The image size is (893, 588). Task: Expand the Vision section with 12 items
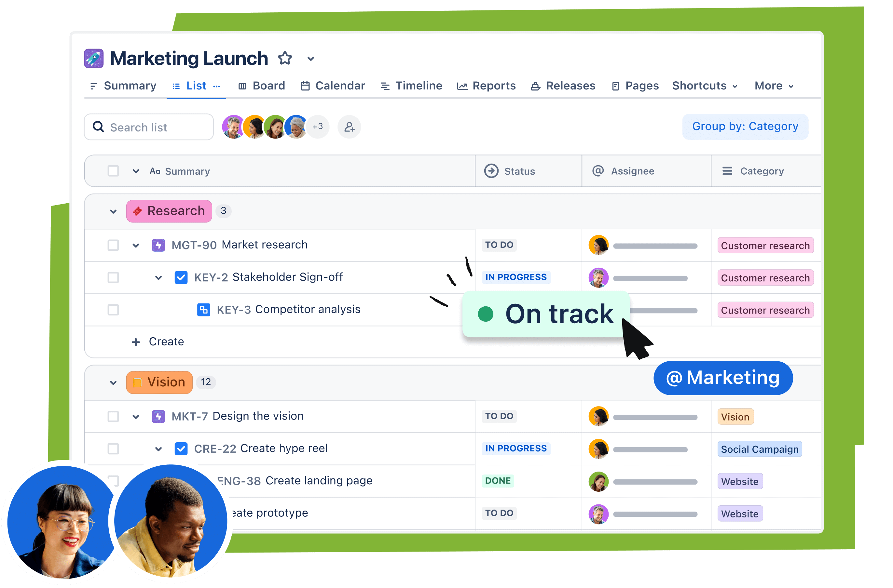(x=110, y=381)
